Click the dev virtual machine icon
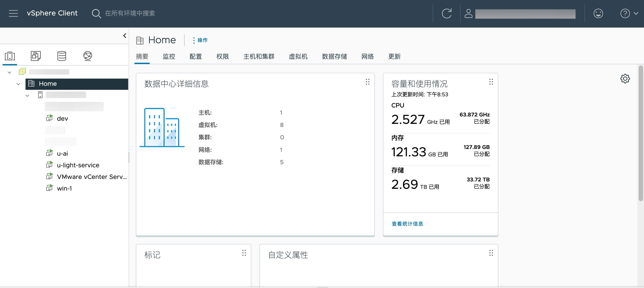This screenshot has height=288, width=644. [x=49, y=118]
